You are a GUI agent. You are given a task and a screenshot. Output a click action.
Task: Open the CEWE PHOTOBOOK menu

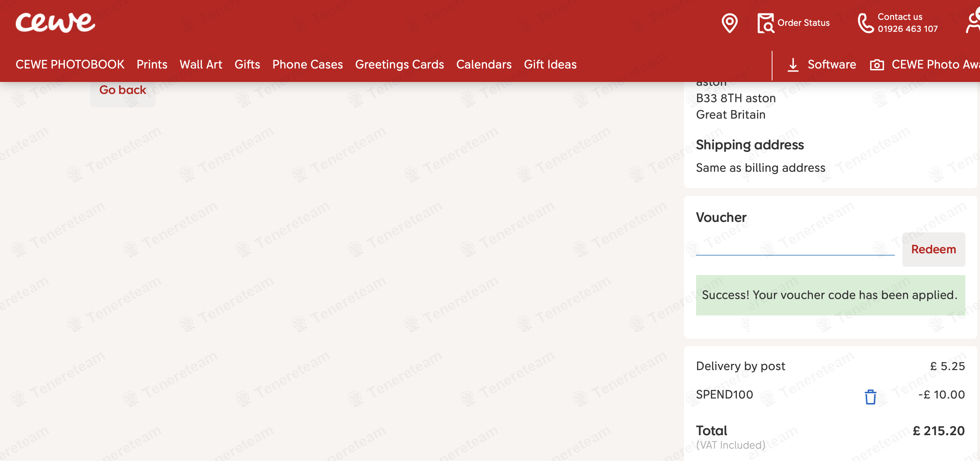point(70,65)
